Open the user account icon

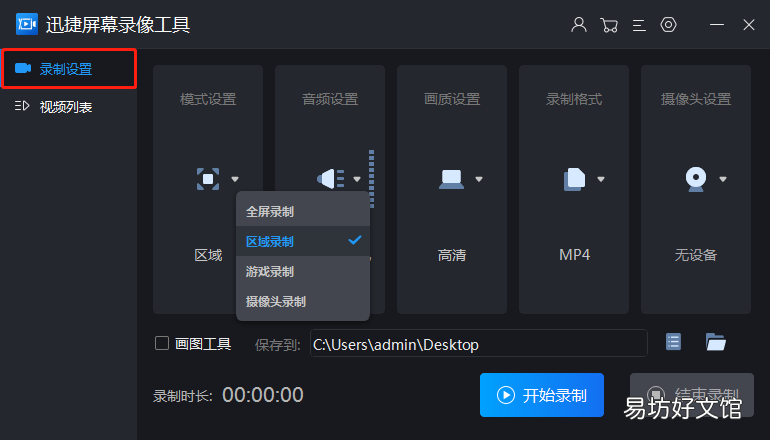(x=579, y=24)
